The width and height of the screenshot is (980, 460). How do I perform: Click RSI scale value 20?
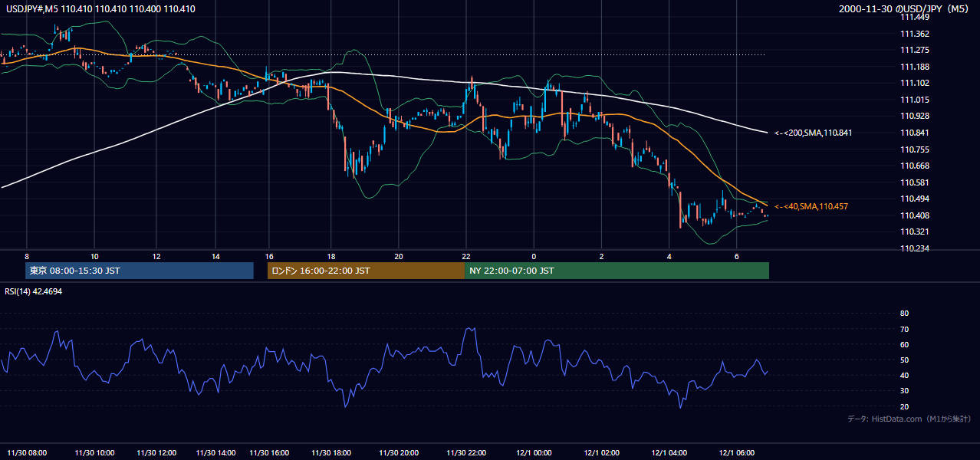click(x=905, y=406)
